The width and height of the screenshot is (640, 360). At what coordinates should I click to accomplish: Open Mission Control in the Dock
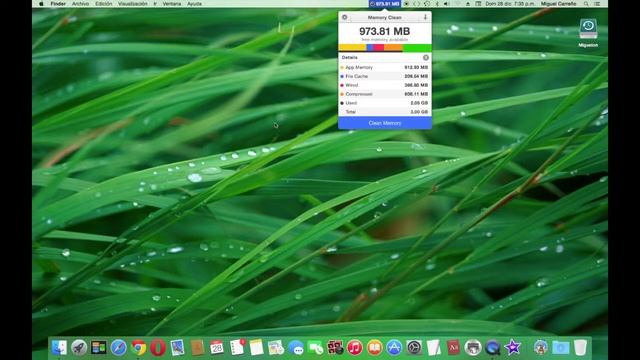(x=98, y=347)
